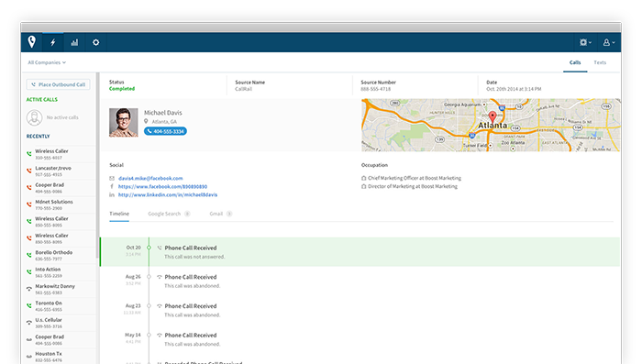Switch to the Calls tab
Image resolution: width=642 pixels, height=364 pixels.
[x=575, y=62]
